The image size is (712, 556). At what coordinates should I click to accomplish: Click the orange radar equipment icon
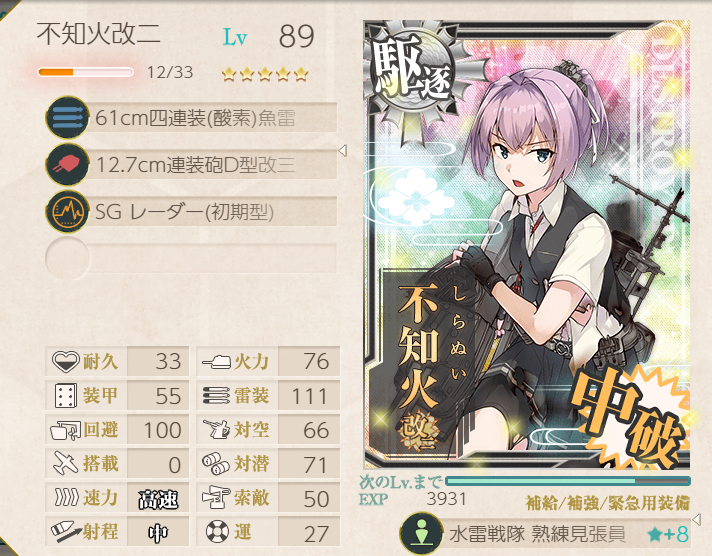67,212
